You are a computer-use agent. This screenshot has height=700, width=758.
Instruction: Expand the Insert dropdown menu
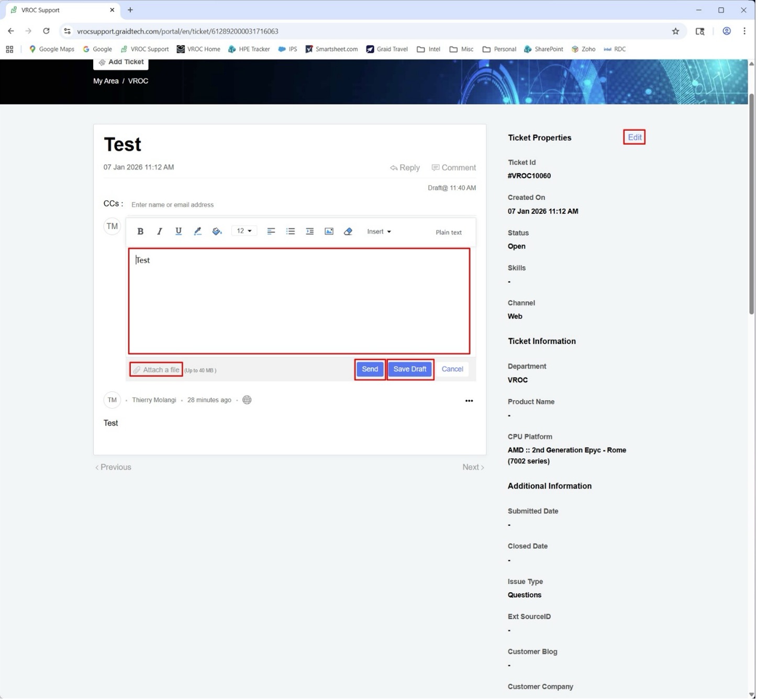pyautogui.click(x=380, y=232)
